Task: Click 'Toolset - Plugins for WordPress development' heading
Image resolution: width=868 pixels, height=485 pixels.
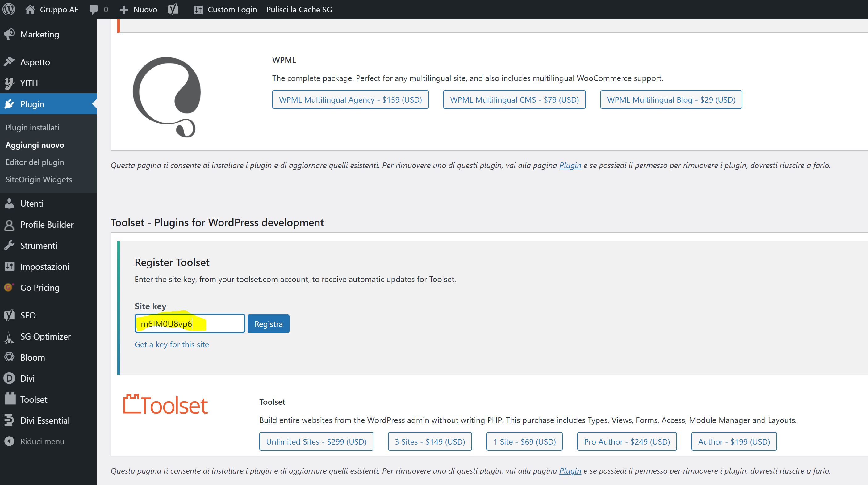Action: 217,223
